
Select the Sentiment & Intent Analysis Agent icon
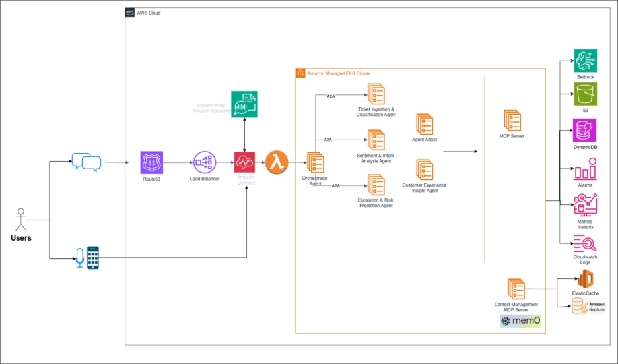click(x=376, y=140)
